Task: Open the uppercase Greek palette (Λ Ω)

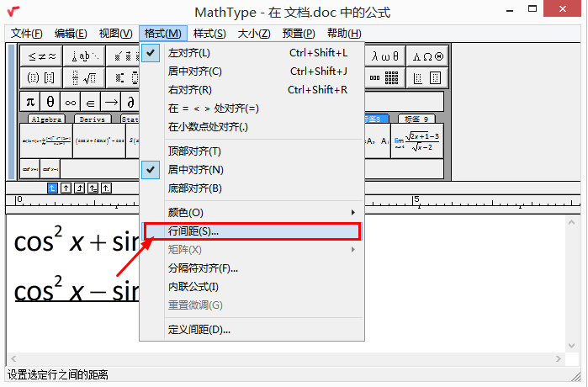Action: [427, 56]
